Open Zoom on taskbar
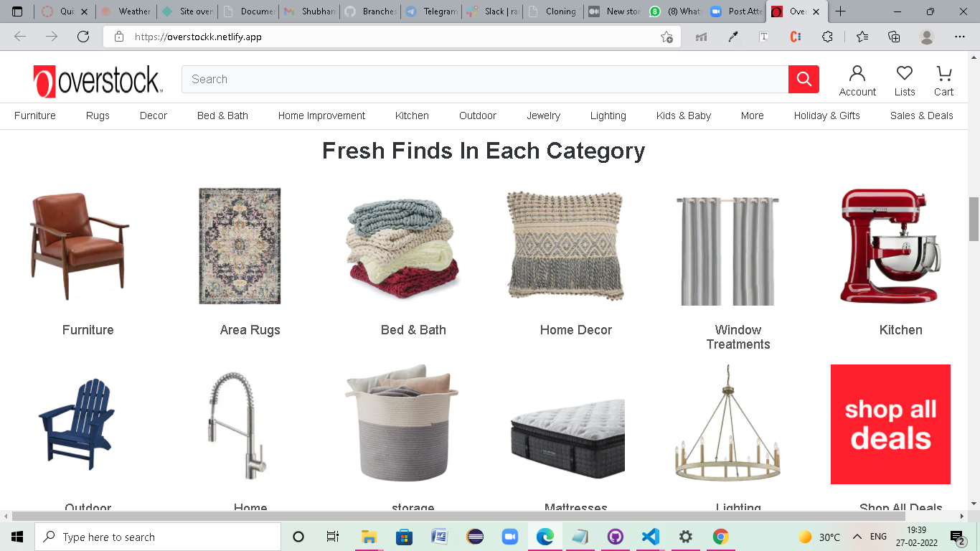 click(x=509, y=537)
